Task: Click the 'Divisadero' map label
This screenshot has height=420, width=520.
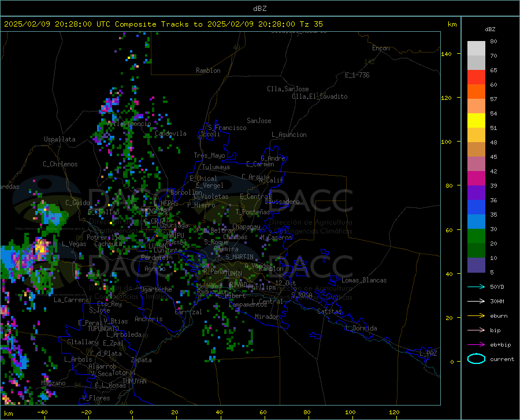Action: pos(282,202)
